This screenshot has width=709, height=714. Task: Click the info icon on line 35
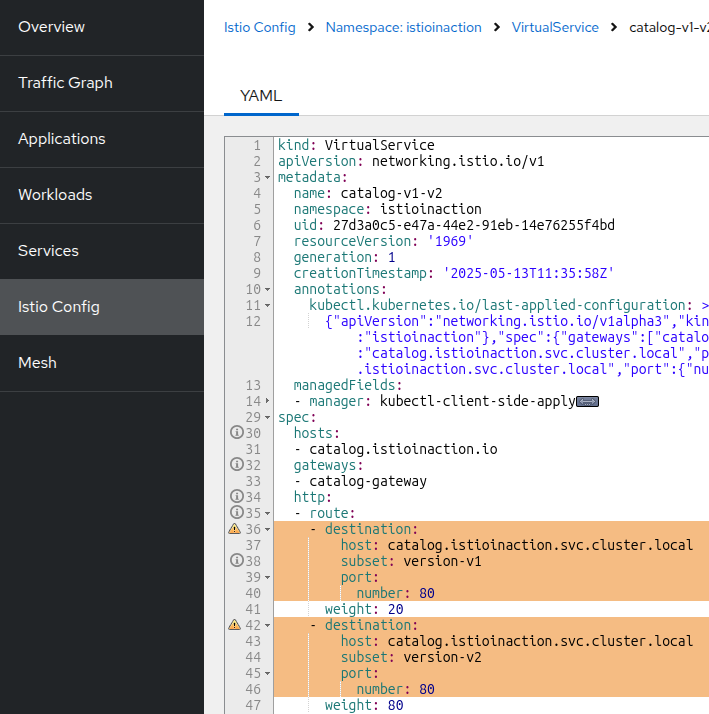(236, 512)
